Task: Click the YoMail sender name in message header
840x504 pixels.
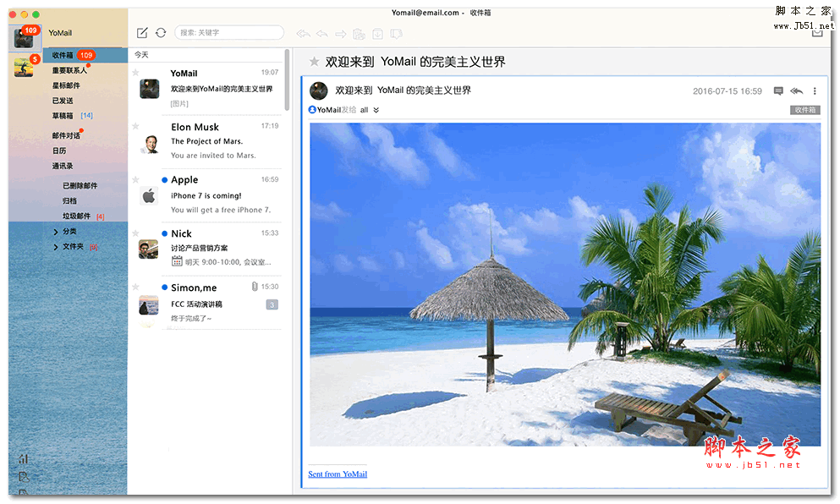Action: [x=329, y=110]
